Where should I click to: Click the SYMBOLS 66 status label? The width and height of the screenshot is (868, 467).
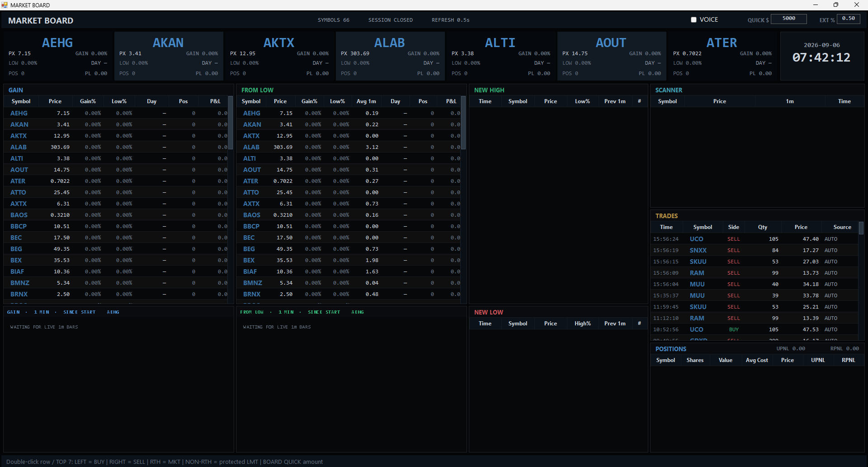point(333,20)
